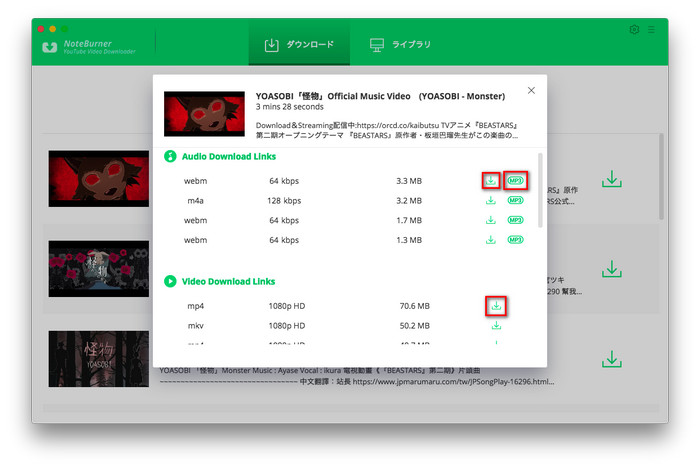Download the webm 1.7 MB audio file
Viewport: 700px width, 469px height.
[491, 220]
